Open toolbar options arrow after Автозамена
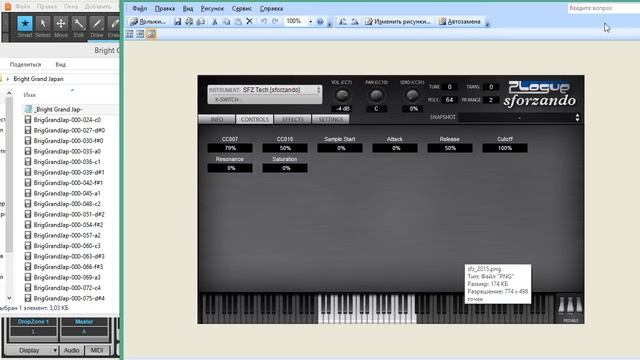Image resolution: width=640 pixels, height=360 pixels. pyautogui.click(x=487, y=23)
